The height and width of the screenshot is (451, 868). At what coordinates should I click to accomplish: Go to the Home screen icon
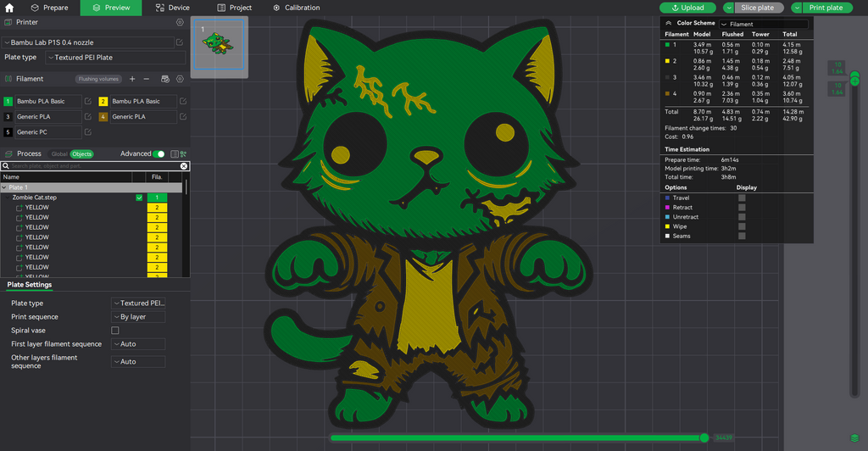coord(9,8)
